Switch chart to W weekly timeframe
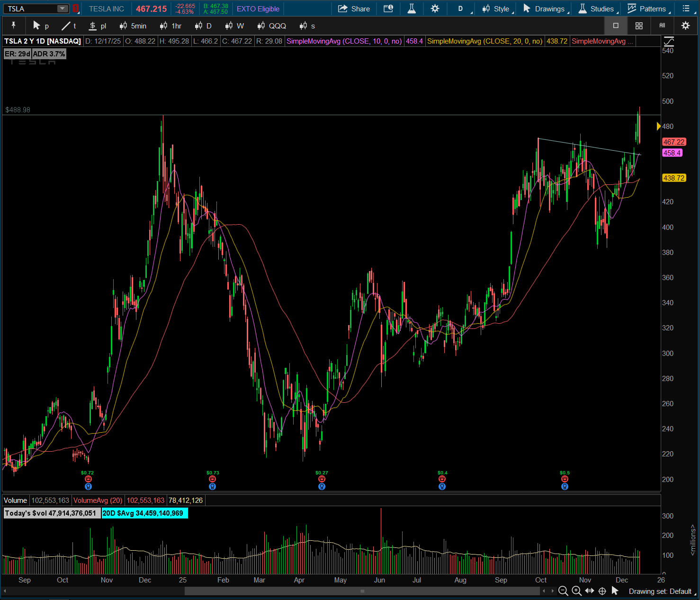The width and height of the screenshot is (700, 600). [x=235, y=26]
